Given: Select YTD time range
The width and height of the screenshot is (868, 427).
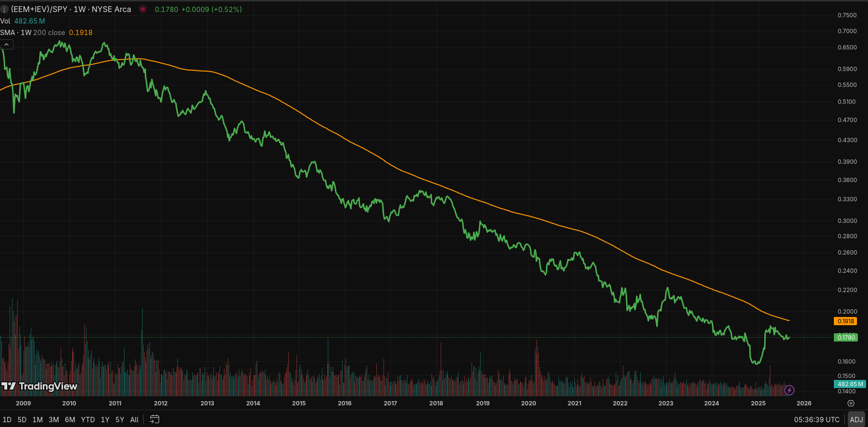Looking at the screenshot, I should point(88,419).
